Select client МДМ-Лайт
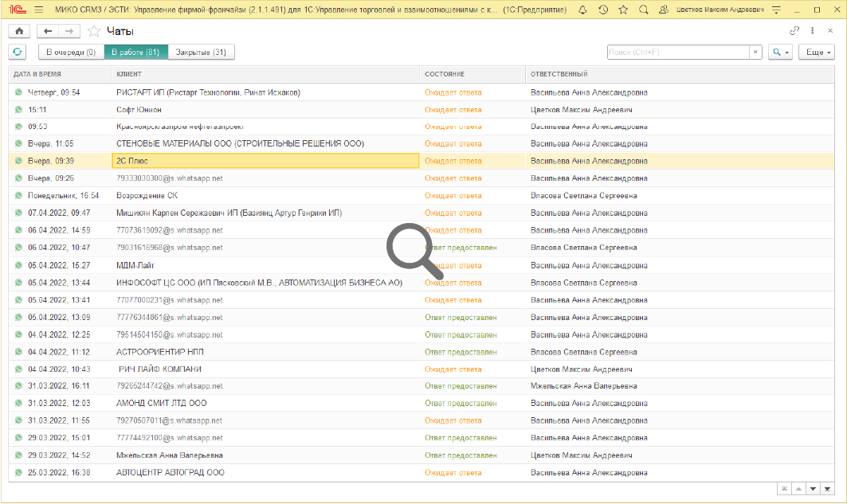The height and width of the screenshot is (504, 847). point(265,265)
